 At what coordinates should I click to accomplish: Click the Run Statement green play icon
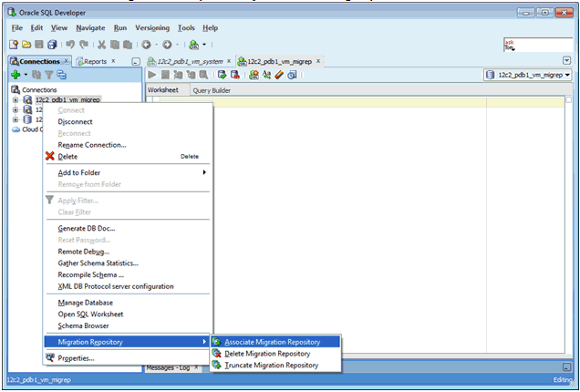(152, 75)
